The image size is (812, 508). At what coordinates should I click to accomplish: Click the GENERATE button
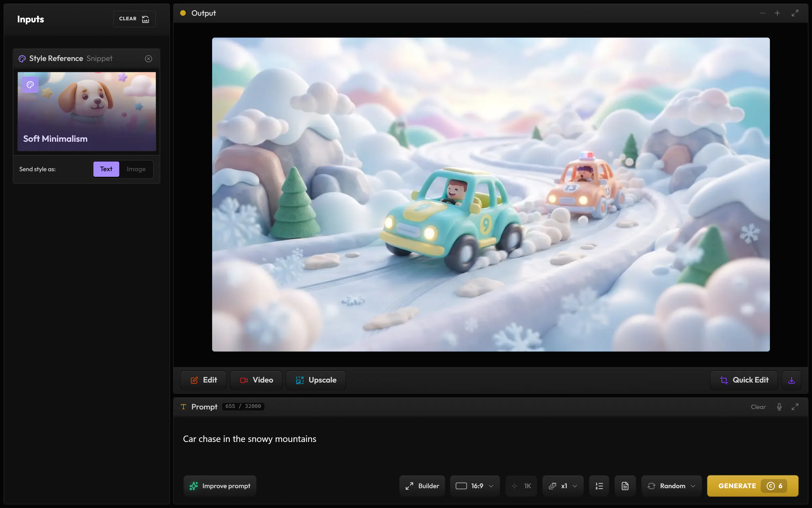coord(753,486)
